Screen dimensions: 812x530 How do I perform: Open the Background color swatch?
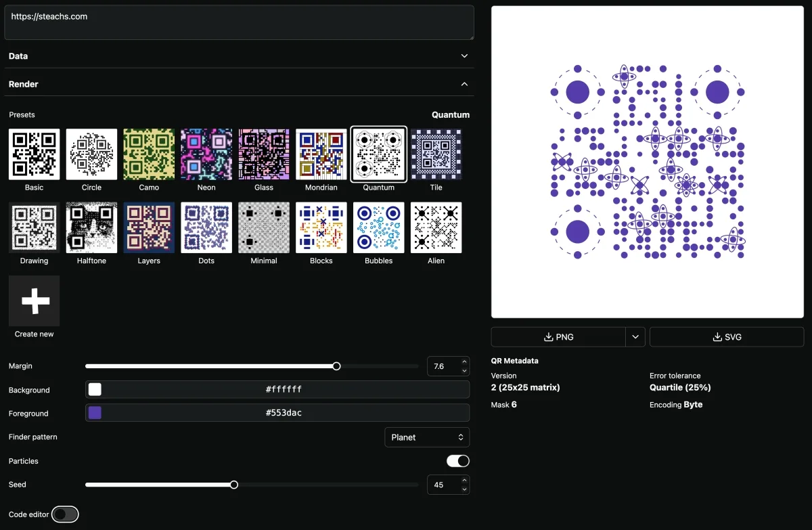pos(95,389)
